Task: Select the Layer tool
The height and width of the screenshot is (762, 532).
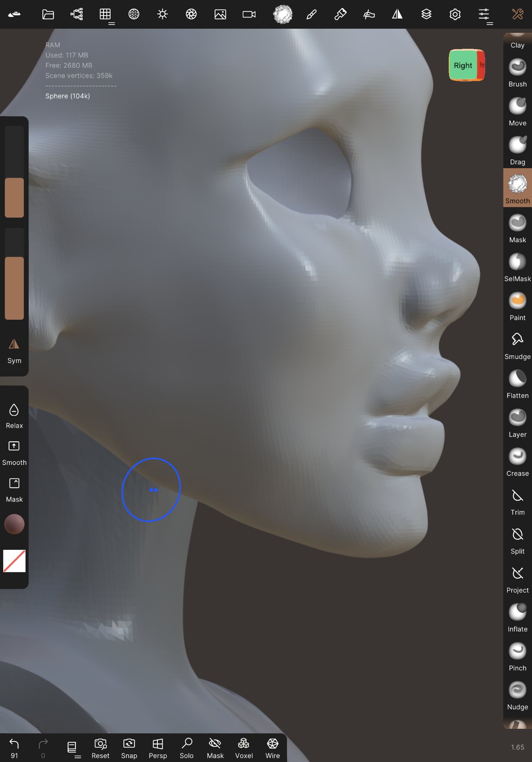Action: pyautogui.click(x=518, y=423)
